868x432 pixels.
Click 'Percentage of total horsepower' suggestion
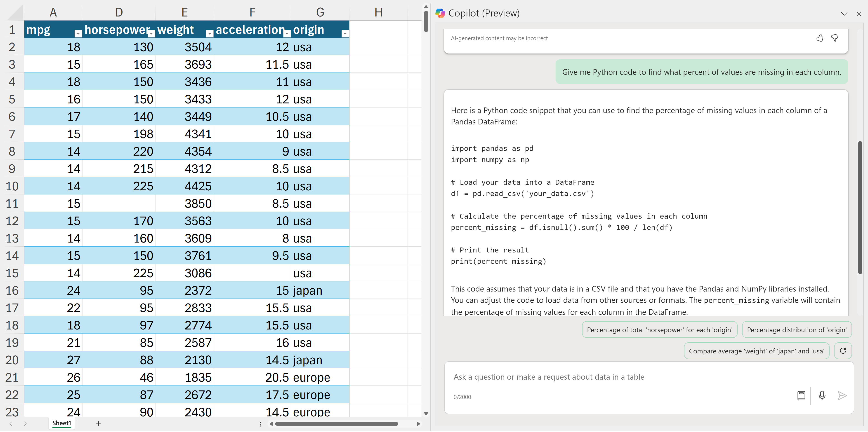(x=659, y=330)
